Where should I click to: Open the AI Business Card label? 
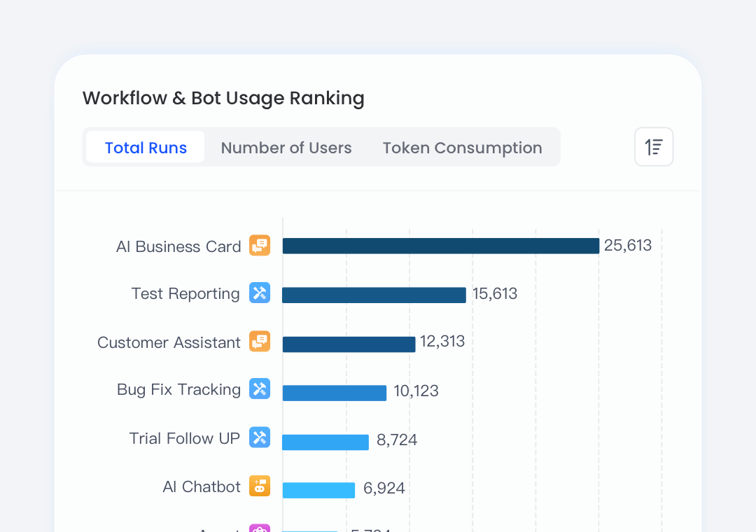178,246
